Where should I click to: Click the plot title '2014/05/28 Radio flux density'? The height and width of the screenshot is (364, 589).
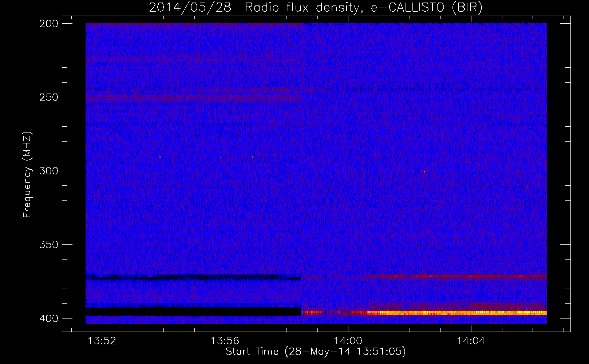[316, 7]
